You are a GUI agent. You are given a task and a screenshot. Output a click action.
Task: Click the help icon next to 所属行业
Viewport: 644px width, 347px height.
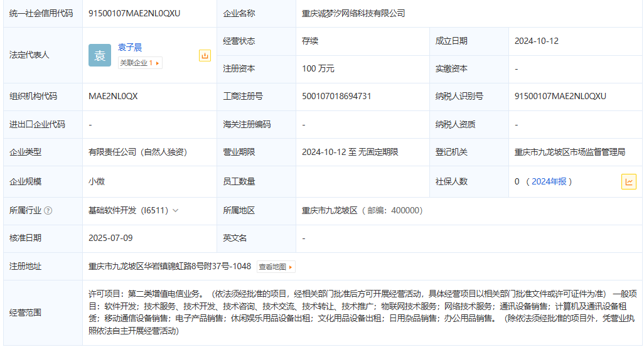[x=48, y=211]
